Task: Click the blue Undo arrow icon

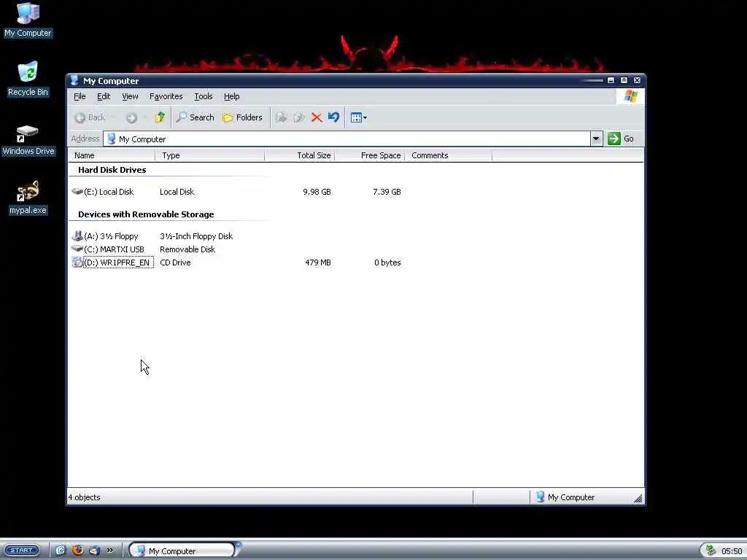Action: 333,117
